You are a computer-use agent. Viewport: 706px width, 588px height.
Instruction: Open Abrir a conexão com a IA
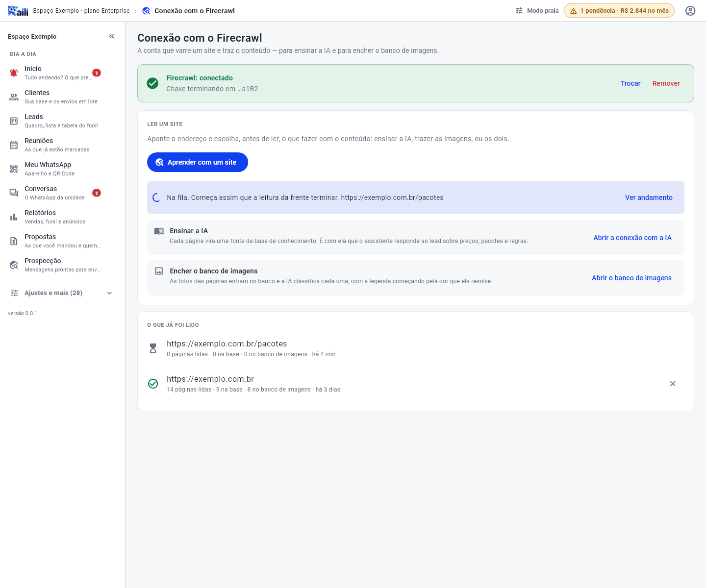[632, 238]
